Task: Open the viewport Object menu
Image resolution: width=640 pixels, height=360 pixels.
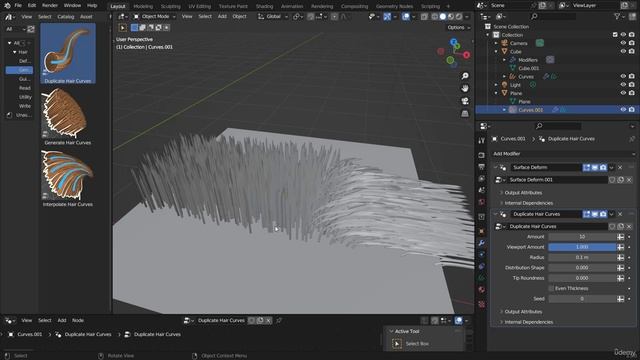Action: coord(239,17)
